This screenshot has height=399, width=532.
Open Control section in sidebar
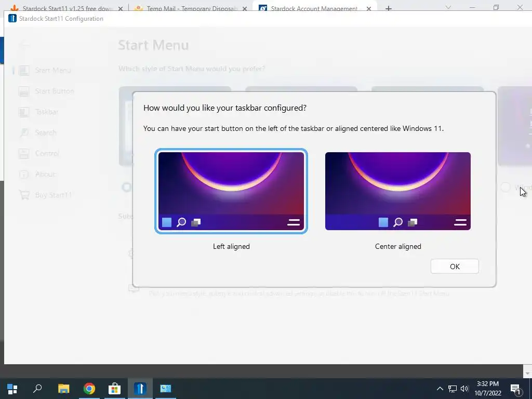(x=47, y=153)
